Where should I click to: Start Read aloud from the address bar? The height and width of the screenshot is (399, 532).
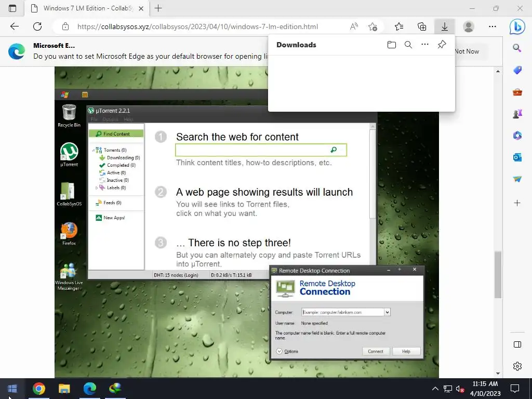point(353,26)
